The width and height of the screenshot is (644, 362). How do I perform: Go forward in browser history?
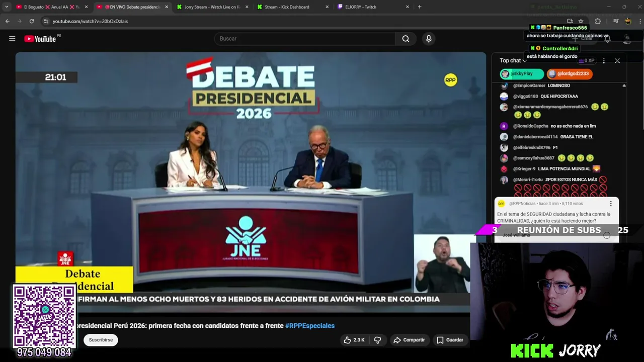pyautogui.click(x=19, y=21)
